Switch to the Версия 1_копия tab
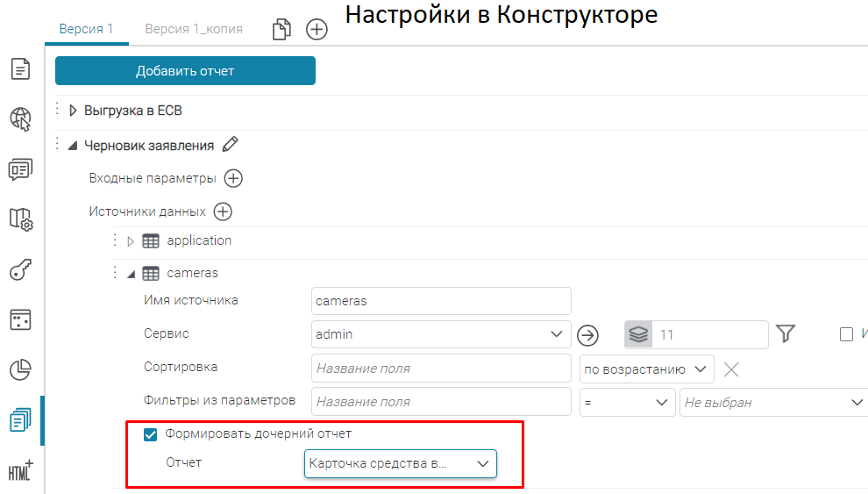Image resolution: width=868 pixels, height=494 pixels. [x=194, y=29]
